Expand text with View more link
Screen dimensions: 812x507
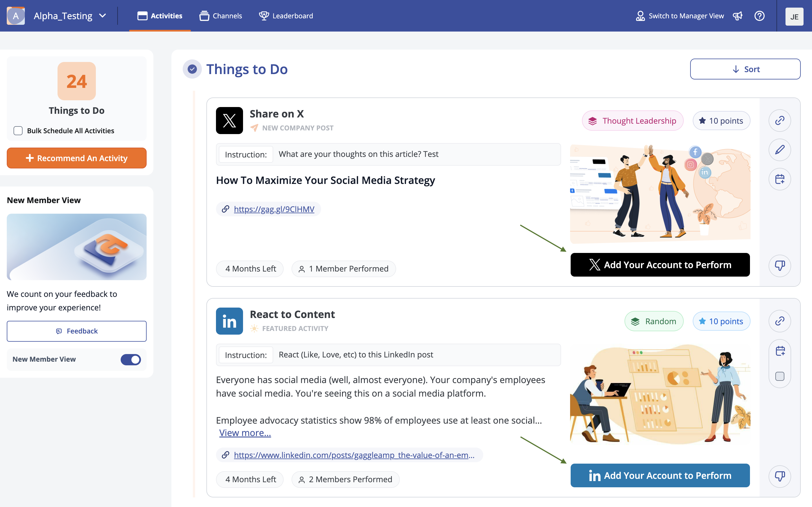pos(245,433)
